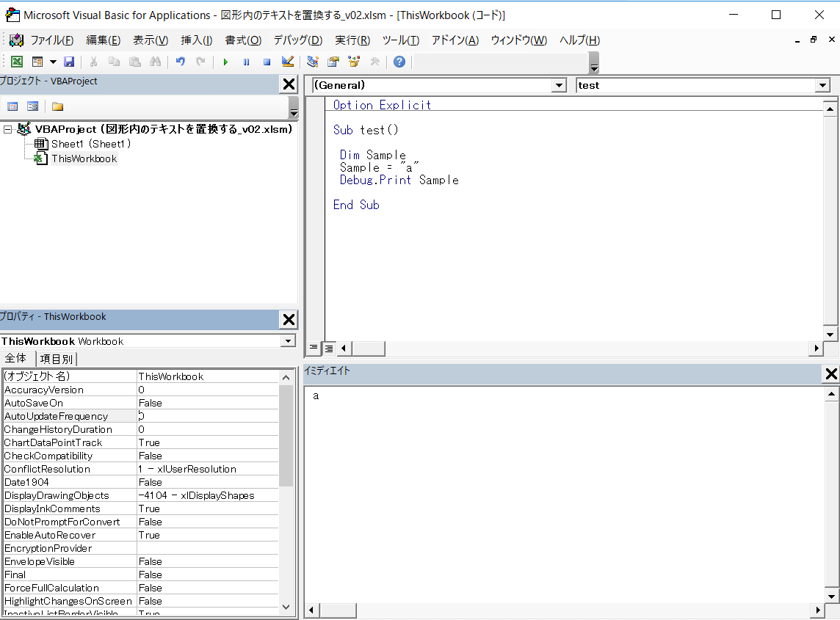Click the VBA icon in menu bar
Screen dimensions: 840x620
17,40
